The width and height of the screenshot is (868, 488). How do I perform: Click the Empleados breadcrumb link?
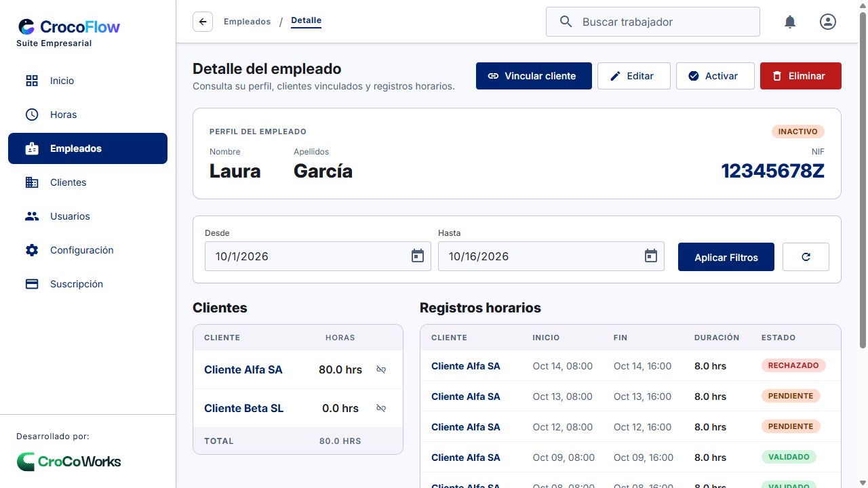pyautogui.click(x=248, y=22)
